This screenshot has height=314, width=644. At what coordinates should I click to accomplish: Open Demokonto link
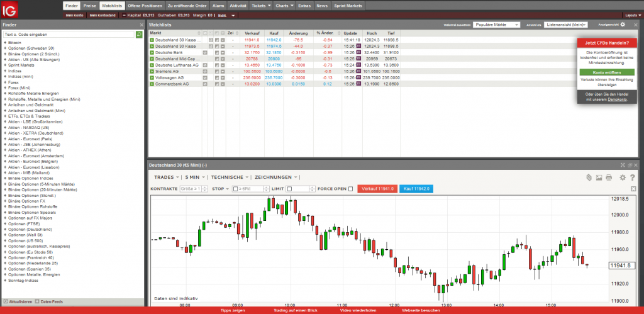point(618,99)
